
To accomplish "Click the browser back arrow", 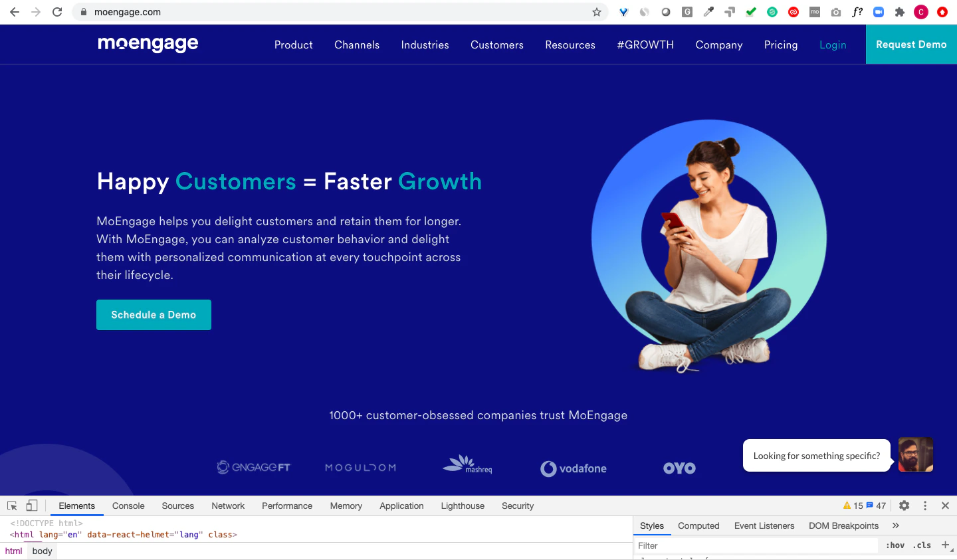I will (15, 12).
